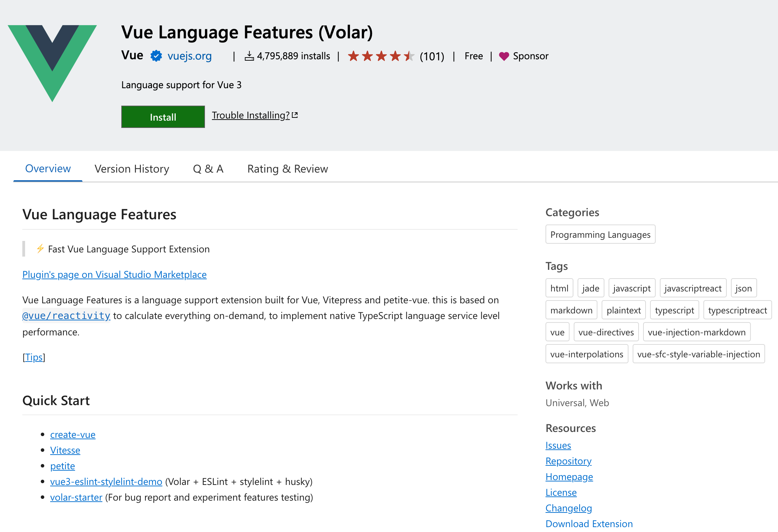Open the @vue/reactivity link

pos(66,316)
